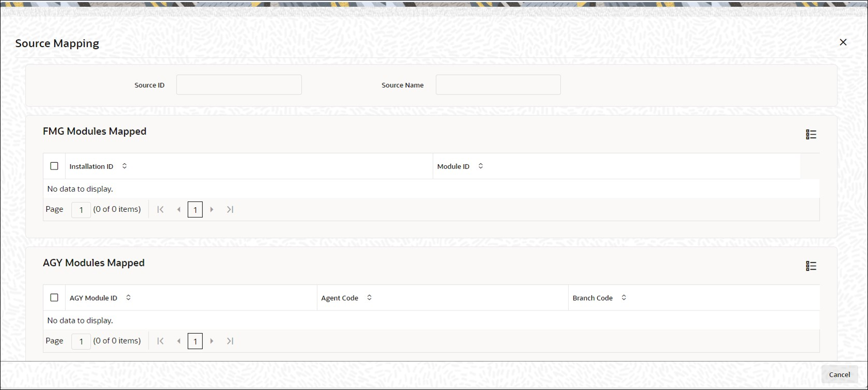Click the Source ID input field
The width and height of the screenshot is (868, 390).
239,85
